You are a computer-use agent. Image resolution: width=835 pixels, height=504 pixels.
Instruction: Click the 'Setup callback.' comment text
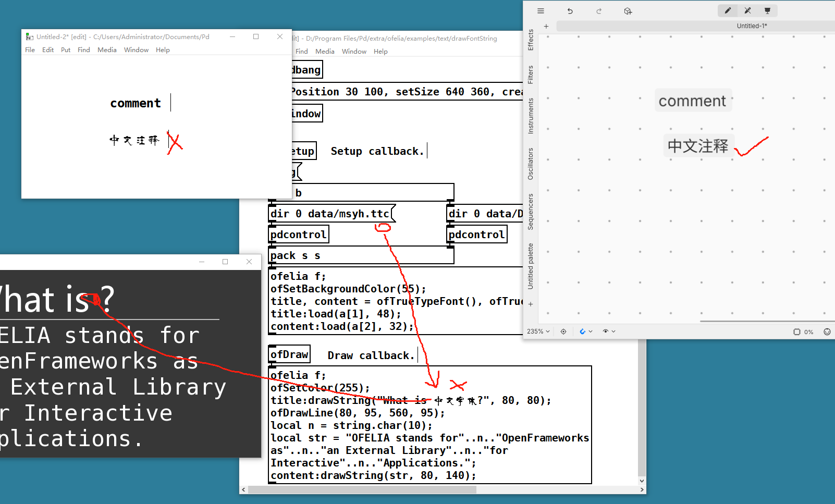[377, 151]
